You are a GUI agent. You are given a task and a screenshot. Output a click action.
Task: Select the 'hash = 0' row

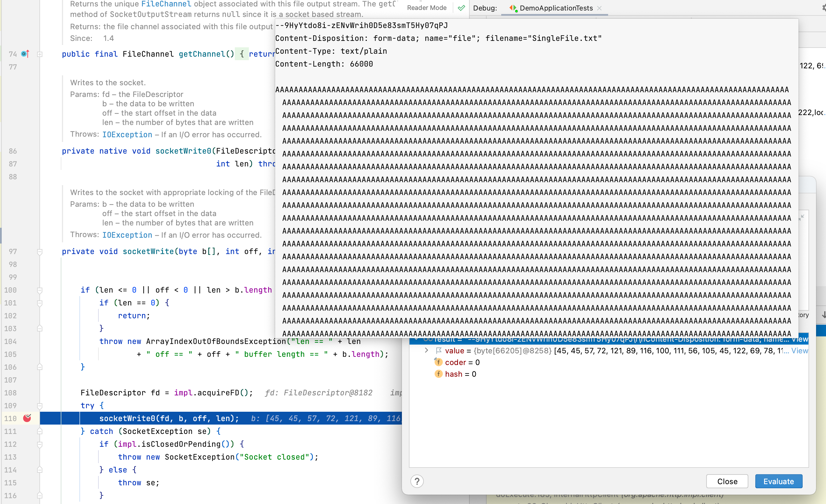point(609,374)
